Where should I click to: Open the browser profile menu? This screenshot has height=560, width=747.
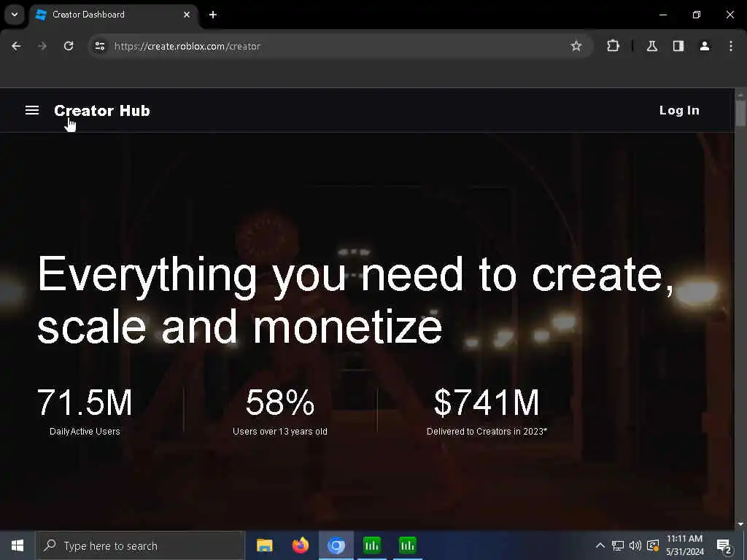coord(705,46)
